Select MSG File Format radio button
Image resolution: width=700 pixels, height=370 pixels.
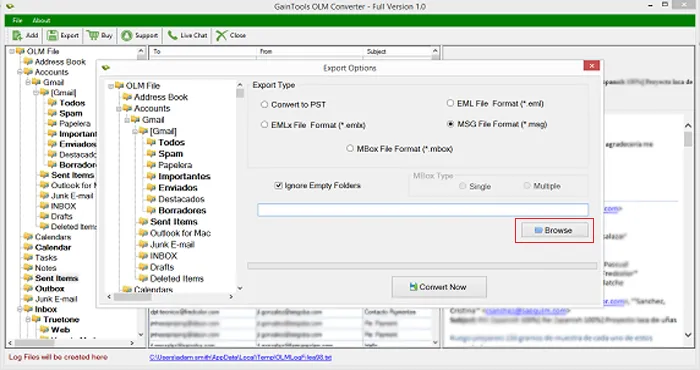pyautogui.click(x=450, y=124)
